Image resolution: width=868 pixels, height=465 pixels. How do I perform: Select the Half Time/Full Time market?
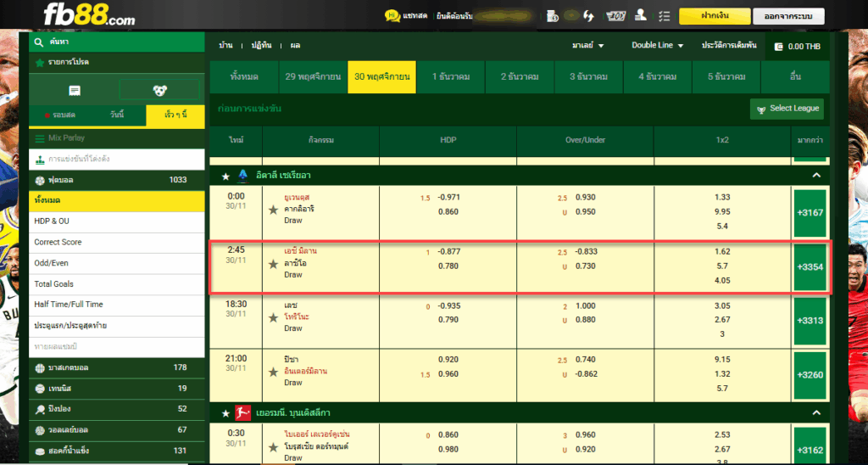point(116,305)
